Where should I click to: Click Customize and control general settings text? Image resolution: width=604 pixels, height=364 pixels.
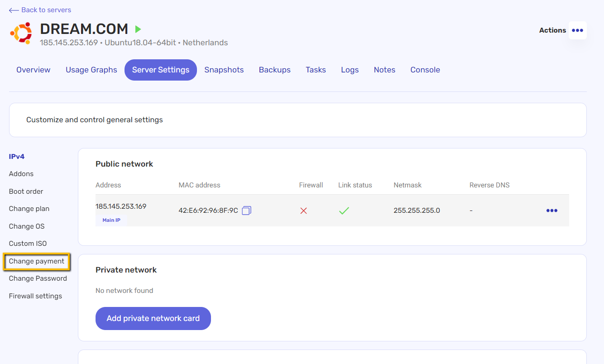pos(95,120)
